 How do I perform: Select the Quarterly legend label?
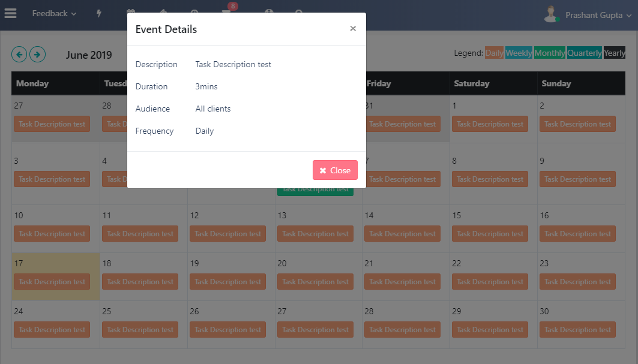pos(585,53)
